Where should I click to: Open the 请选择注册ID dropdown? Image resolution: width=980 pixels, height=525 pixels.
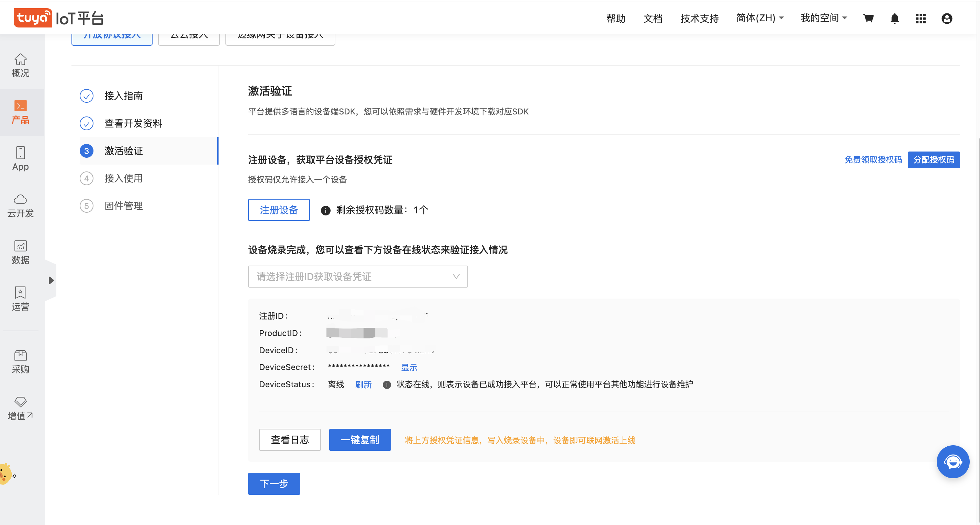(358, 277)
